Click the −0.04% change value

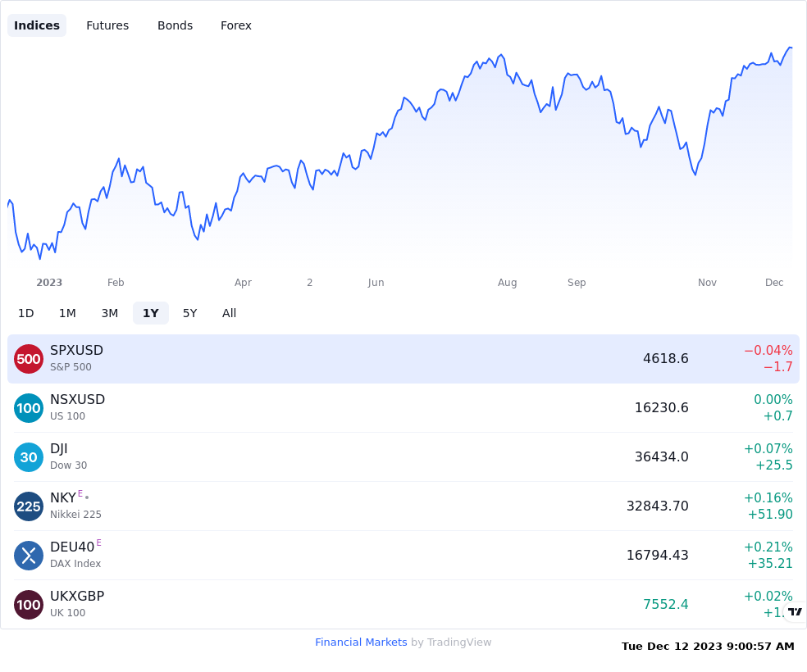pos(768,350)
